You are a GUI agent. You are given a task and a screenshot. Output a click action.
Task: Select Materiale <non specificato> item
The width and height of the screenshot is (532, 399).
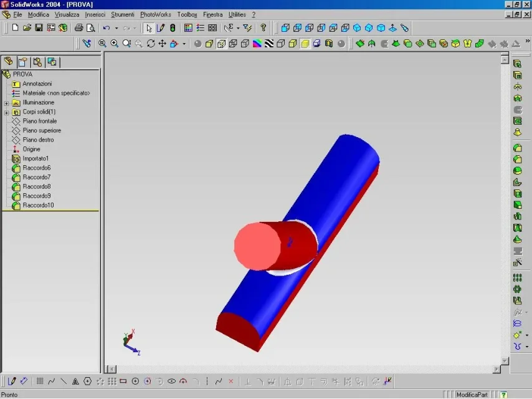(56, 93)
